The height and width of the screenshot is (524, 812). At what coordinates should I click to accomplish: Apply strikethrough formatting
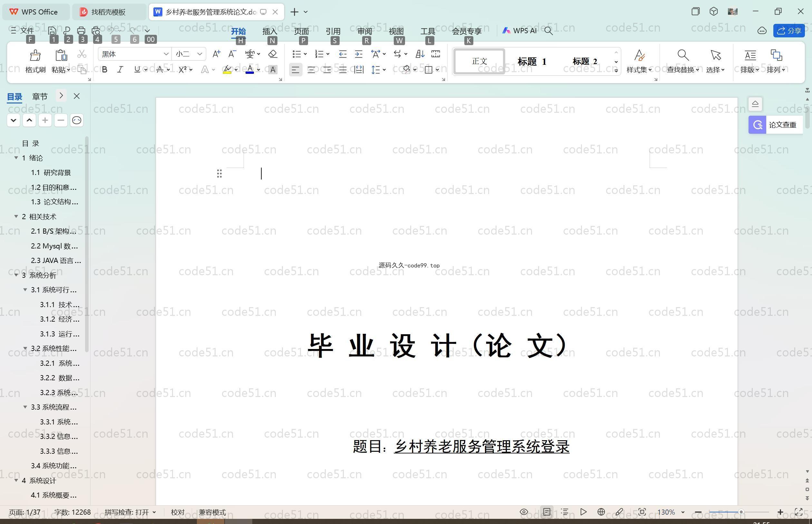(x=160, y=69)
